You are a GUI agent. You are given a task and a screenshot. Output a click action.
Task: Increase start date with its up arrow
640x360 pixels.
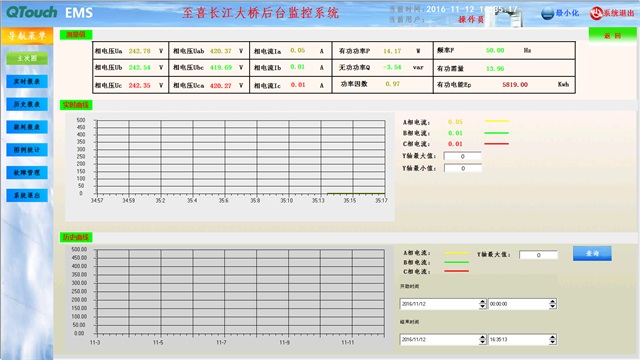pos(482,302)
